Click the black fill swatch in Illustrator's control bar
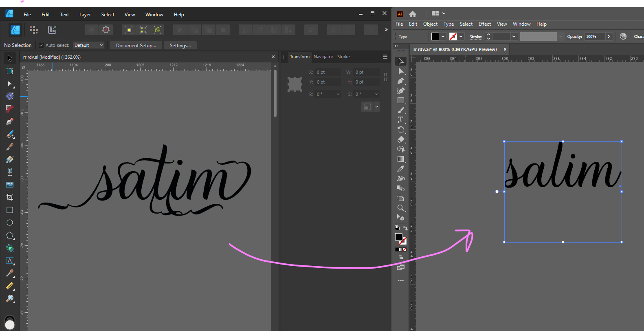Image resolution: width=644 pixels, height=331 pixels. click(435, 37)
